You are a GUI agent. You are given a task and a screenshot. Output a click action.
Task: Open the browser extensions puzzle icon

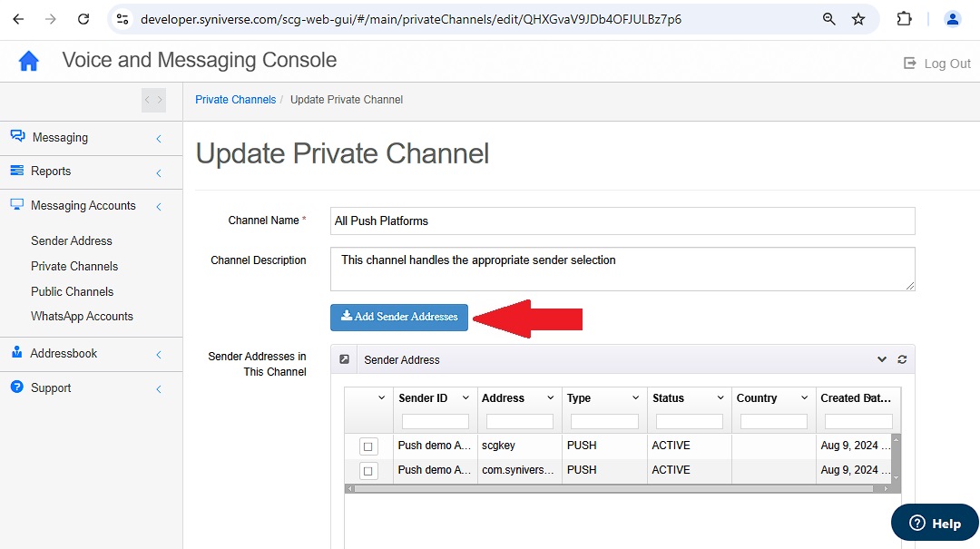pyautogui.click(x=904, y=19)
